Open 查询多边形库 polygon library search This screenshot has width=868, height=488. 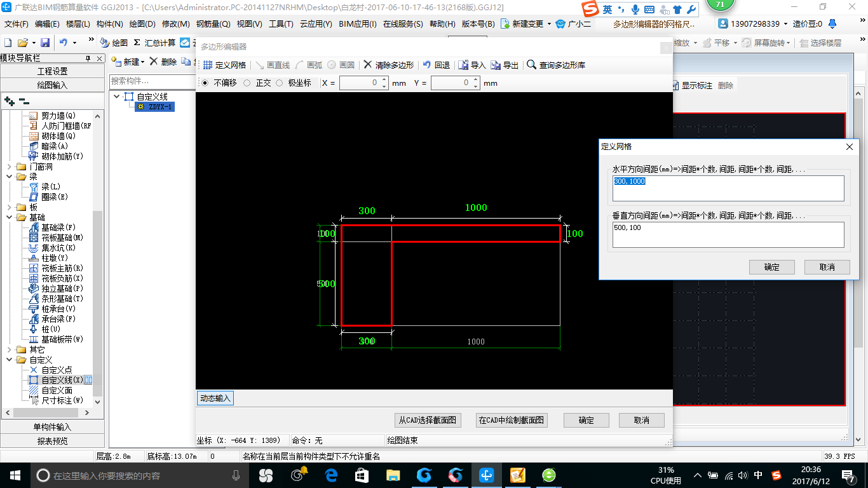(x=557, y=65)
